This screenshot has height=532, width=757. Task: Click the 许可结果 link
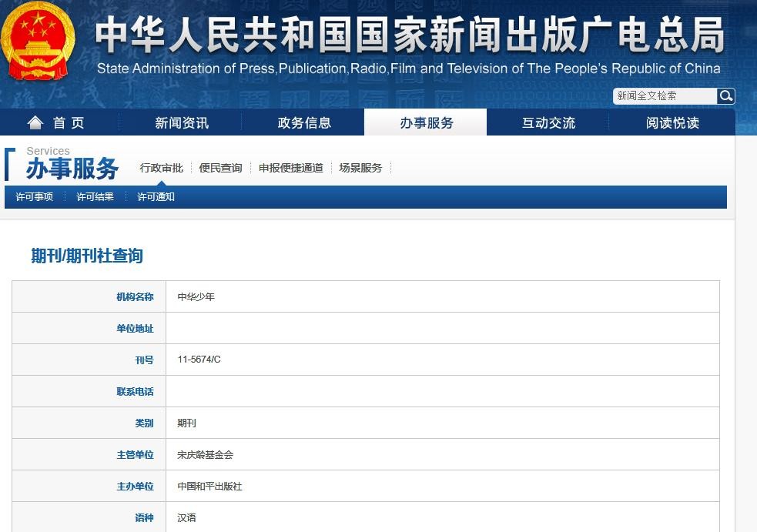point(95,197)
